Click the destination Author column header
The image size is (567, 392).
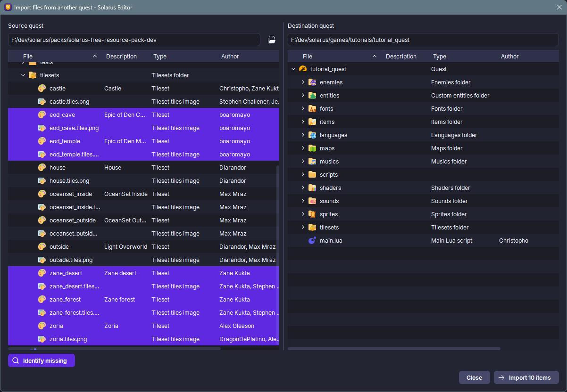click(x=527, y=56)
